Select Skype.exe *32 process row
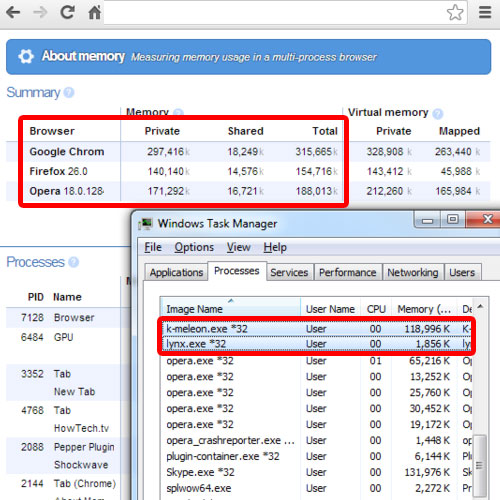The height and width of the screenshot is (500, 500). tap(316, 472)
